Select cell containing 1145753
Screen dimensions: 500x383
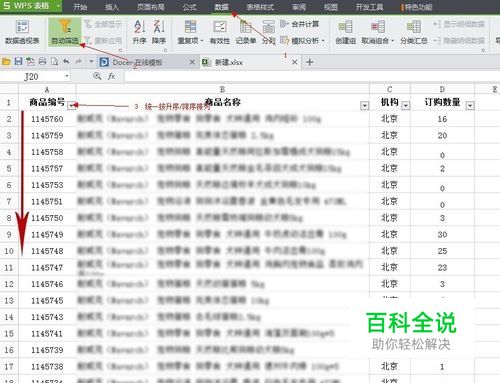(x=47, y=185)
